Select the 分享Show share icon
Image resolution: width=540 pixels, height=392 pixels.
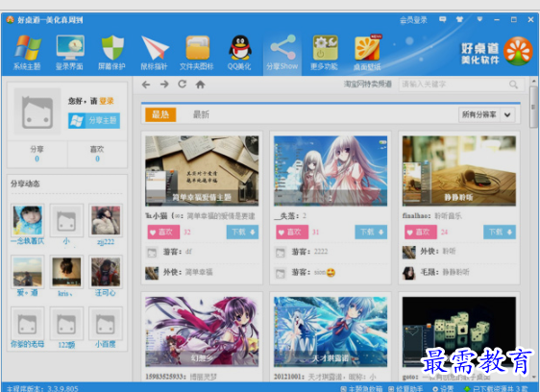282,47
